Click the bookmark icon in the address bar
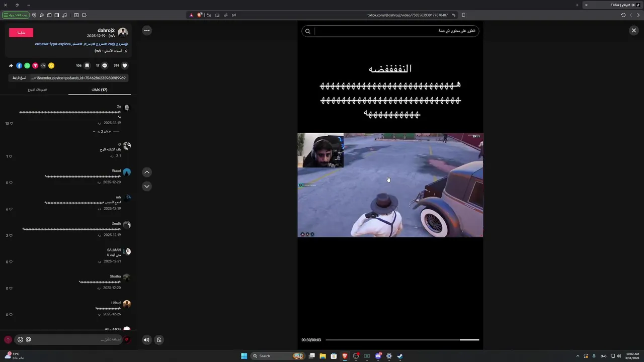644x362 pixels. pyautogui.click(x=463, y=15)
